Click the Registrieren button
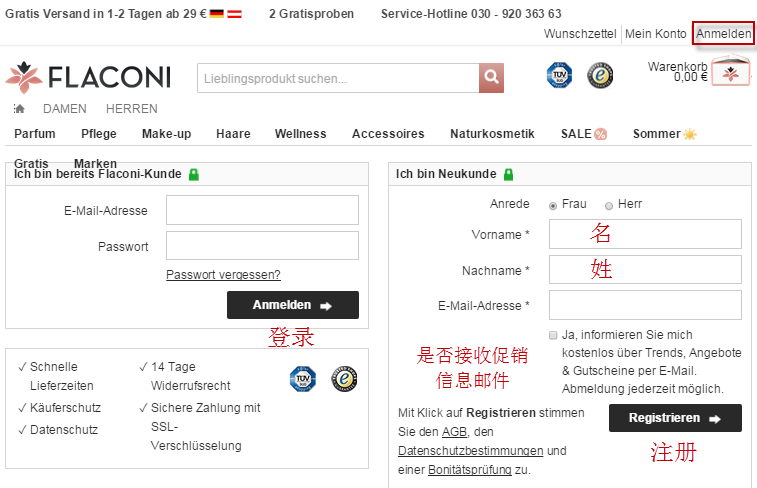Image resolution: width=757 pixels, height=488 pixels. tap(675, 418)
